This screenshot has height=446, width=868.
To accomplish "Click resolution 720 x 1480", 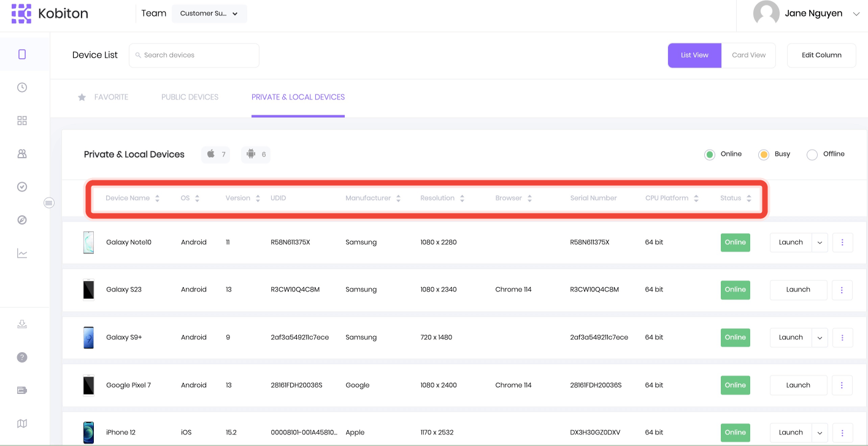I will point(436,337).
